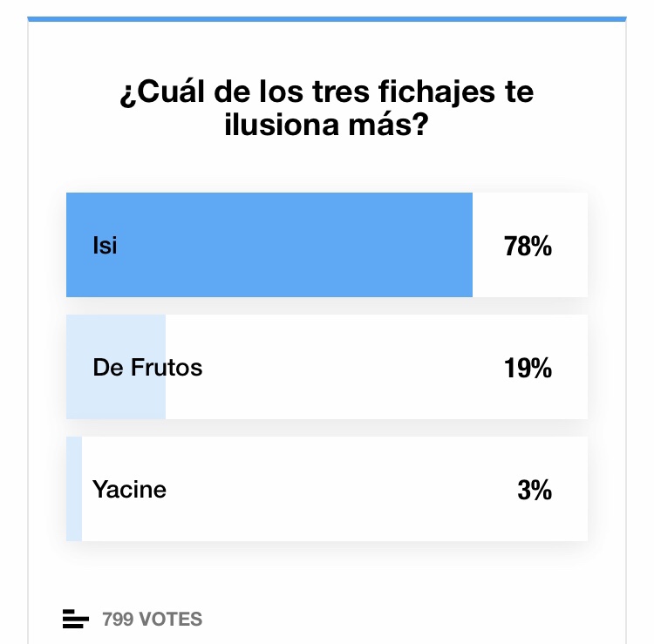Click the number 799 in the footer
654x644 pixels.
point(118,620)
